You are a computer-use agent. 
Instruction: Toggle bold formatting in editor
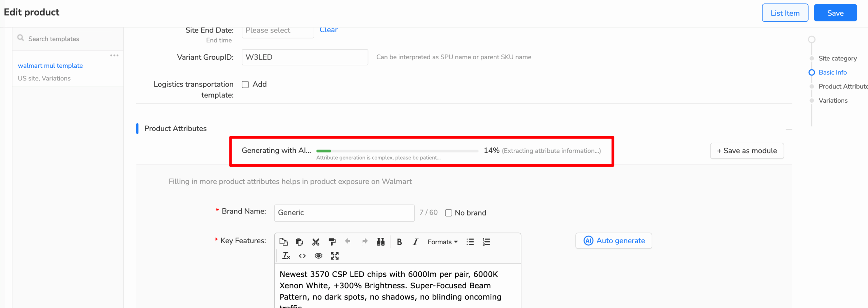tap(399, 242)
